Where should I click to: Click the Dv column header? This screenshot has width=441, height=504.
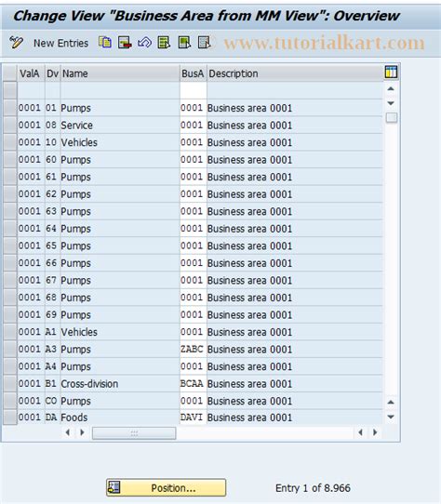pos(52,73)
